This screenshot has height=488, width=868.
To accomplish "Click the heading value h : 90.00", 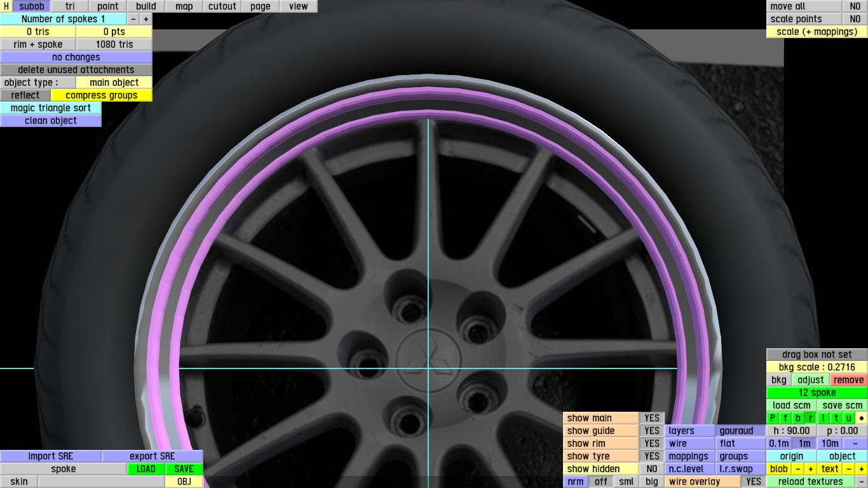I will click(792, 431).
